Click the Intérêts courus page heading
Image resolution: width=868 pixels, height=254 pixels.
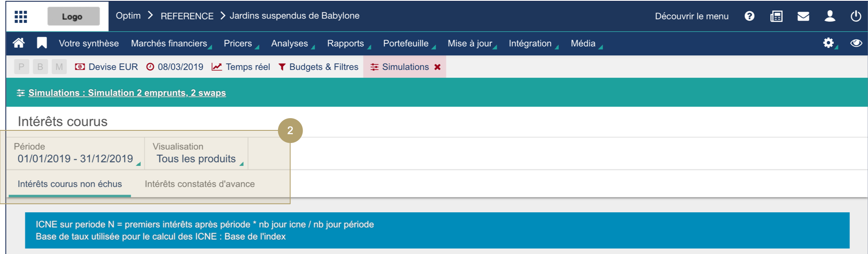click(63, 122)
